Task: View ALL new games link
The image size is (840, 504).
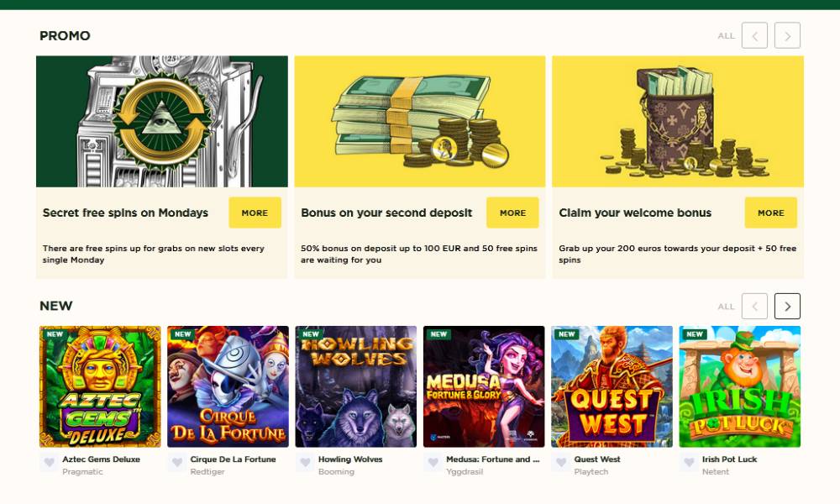Action: (726, 307)
